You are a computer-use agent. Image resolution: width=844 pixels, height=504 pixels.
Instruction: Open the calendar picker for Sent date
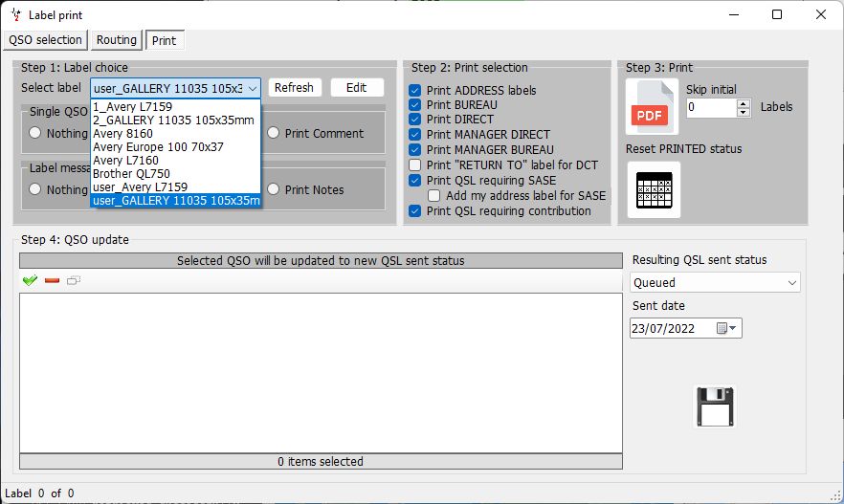point(726,328)
